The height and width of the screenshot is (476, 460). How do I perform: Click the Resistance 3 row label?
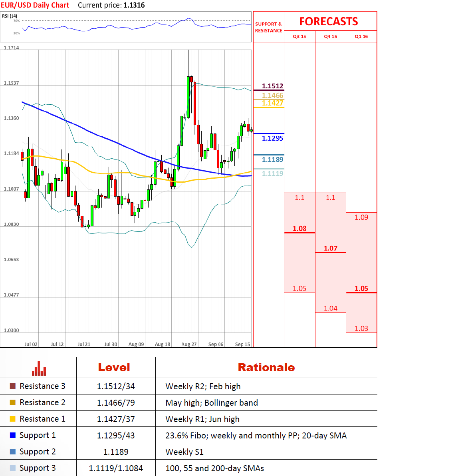[42, 386]
